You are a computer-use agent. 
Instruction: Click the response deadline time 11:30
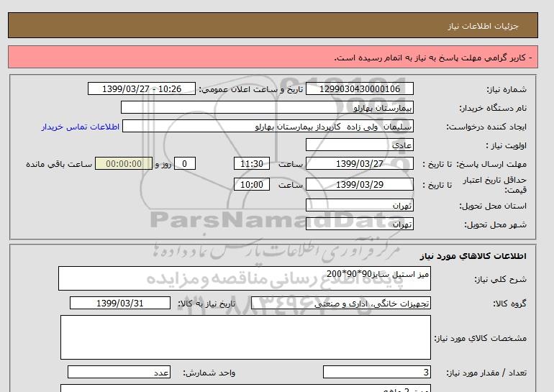[x=252, y=163]
